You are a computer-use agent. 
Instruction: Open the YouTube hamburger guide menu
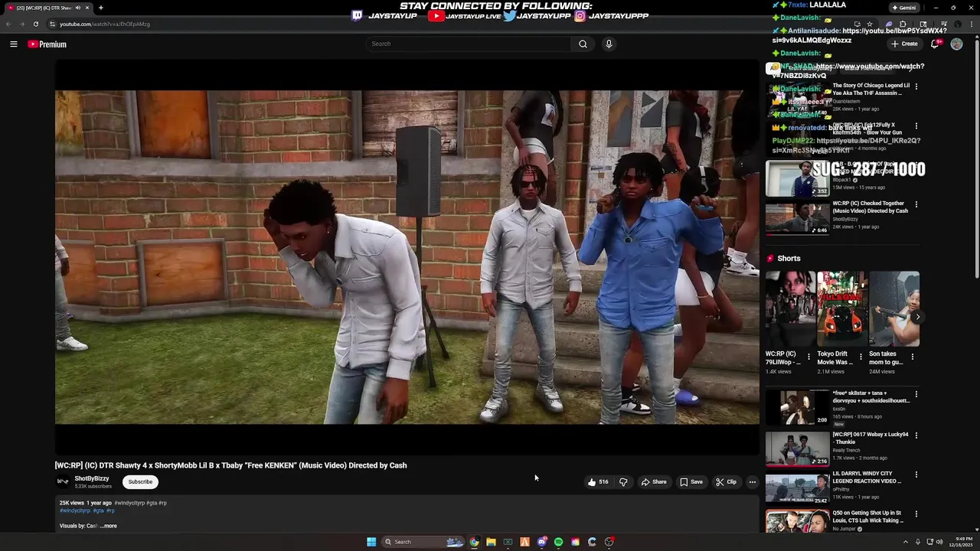point(13,44)
